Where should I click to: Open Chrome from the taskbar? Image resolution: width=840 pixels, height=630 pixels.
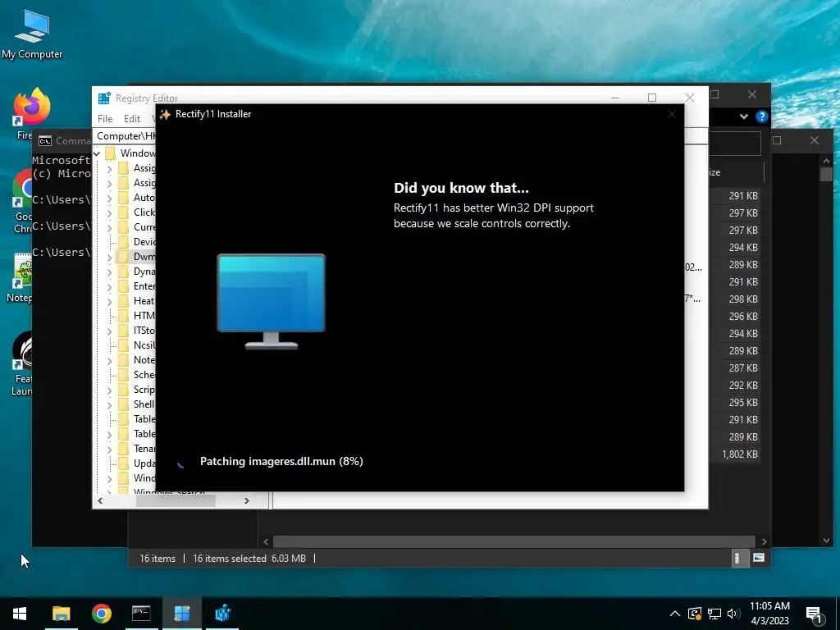coord(101,614)
